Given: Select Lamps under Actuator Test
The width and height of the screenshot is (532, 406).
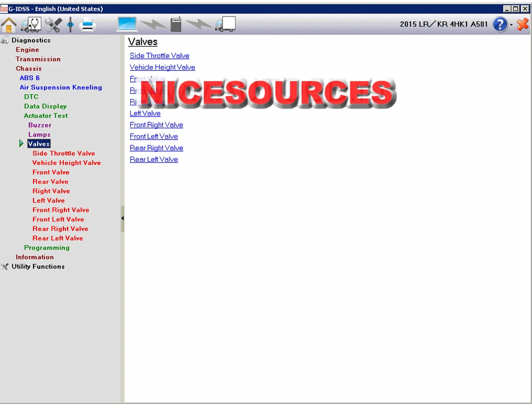Looking at the screenshot, I should tap(39, 135).
